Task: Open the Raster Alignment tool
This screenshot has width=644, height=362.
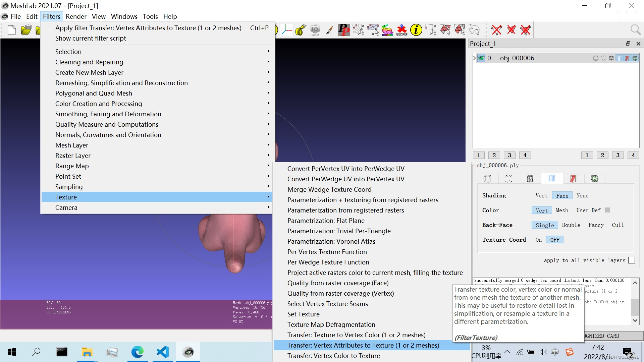Action: point(315,30)
